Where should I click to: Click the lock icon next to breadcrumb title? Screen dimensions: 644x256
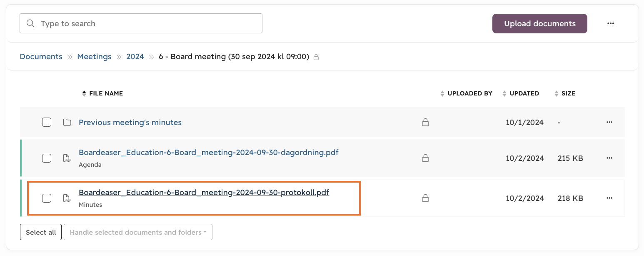pos(316,57)
